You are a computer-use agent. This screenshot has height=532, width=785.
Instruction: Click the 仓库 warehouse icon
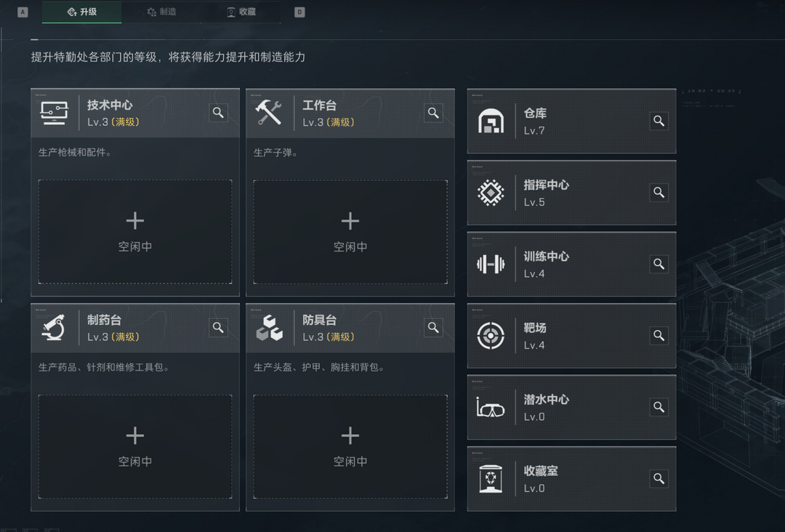[491, 121]
